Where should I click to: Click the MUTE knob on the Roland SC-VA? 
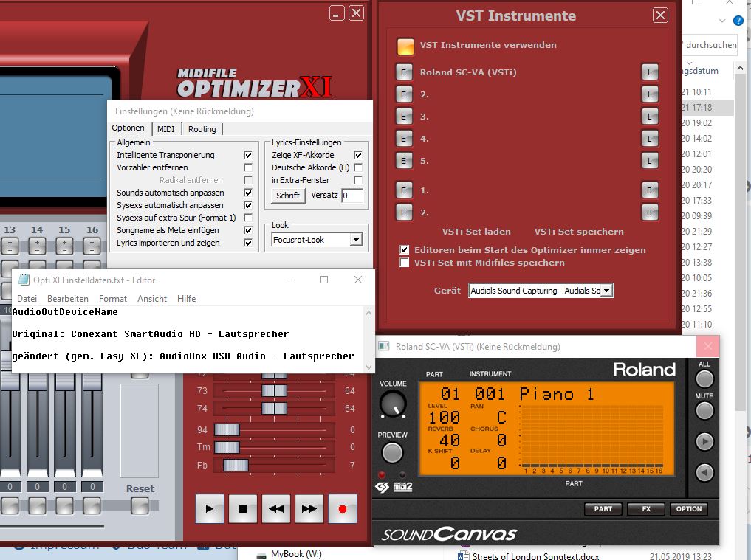point(704,410)
